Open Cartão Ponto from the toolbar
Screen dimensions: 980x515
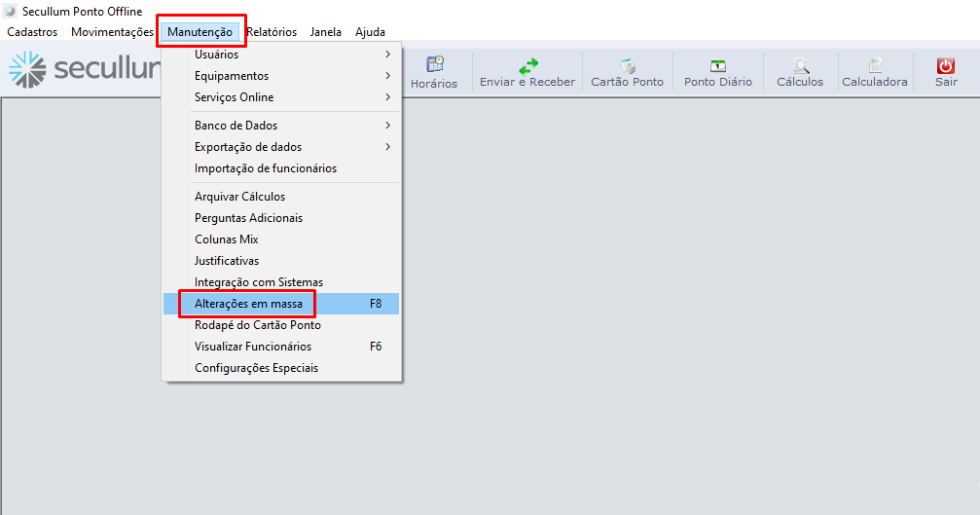pyautogui.click(x=627, y=65)
